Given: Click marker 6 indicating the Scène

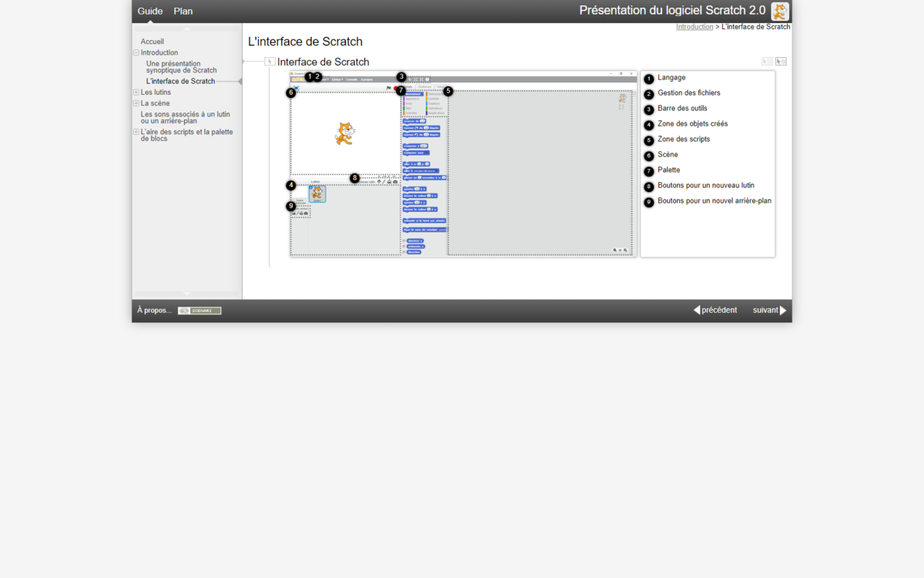Looking at the screenshot, I should point(291,92).
